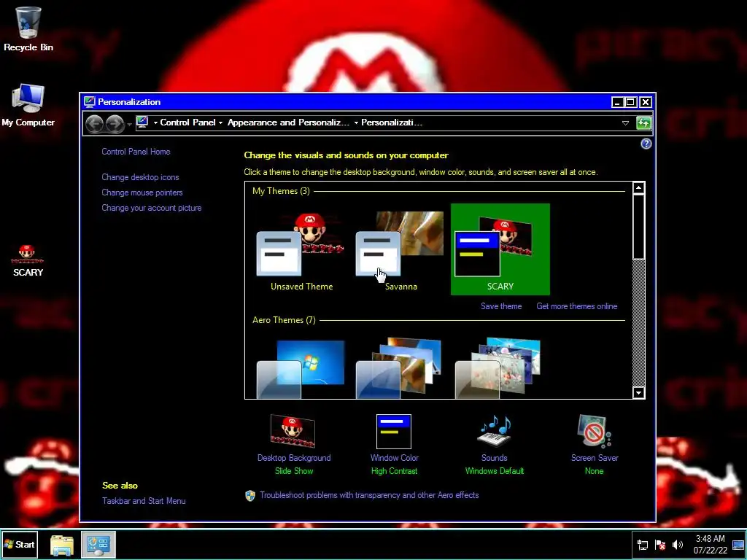
Task: Open Taskbar and Start Menu link
Action: [144, 501]
